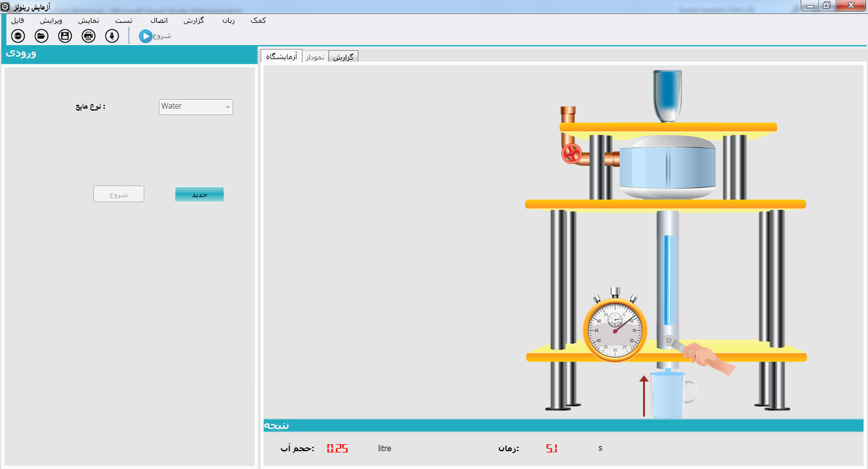Open the زبان (Language) menu

[228, 20]
